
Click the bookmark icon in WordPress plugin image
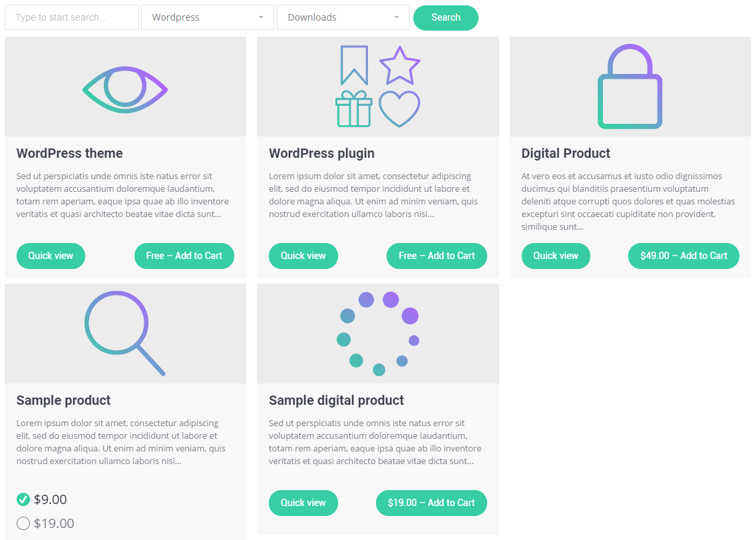click(x=354, y=65)
